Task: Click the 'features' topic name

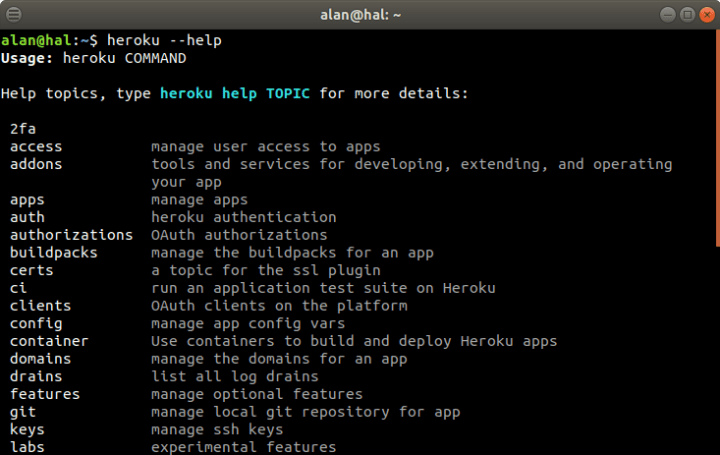Action: tap(45, 394)
